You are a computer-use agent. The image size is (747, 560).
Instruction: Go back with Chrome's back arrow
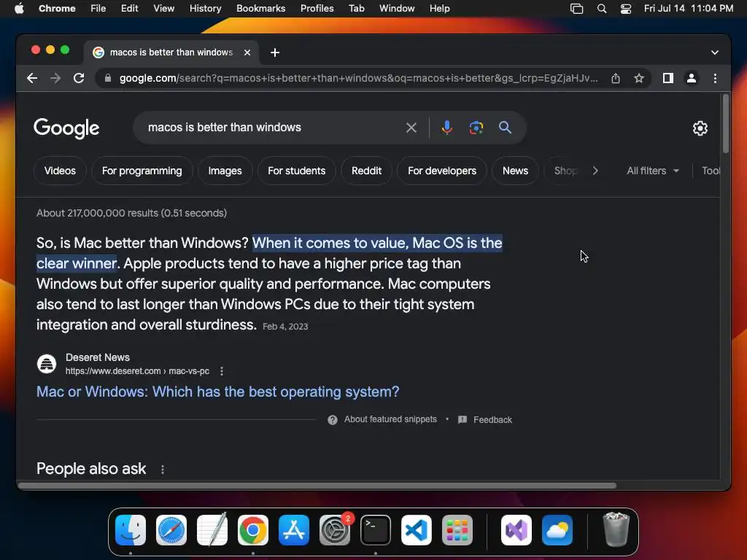click(32, 78)
